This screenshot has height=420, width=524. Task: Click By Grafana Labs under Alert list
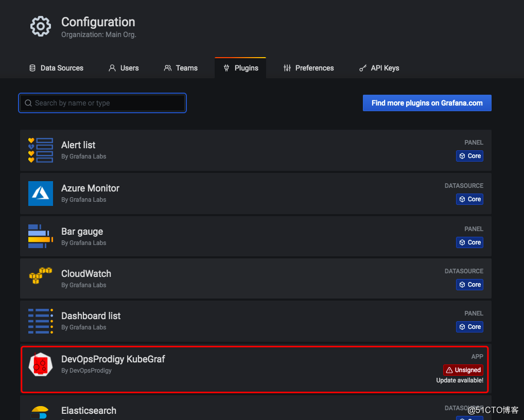click(x=83, y=156)
